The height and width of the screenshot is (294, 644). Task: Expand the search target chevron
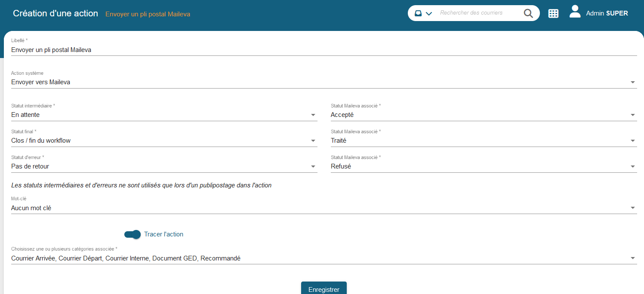(x=428, y=14)
